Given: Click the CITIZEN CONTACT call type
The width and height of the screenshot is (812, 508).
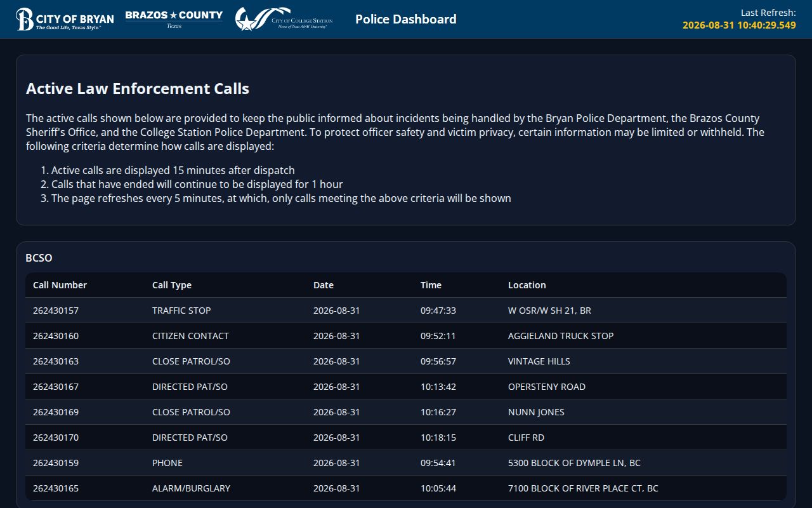Looking at the screenshot, I should [190, 336].
